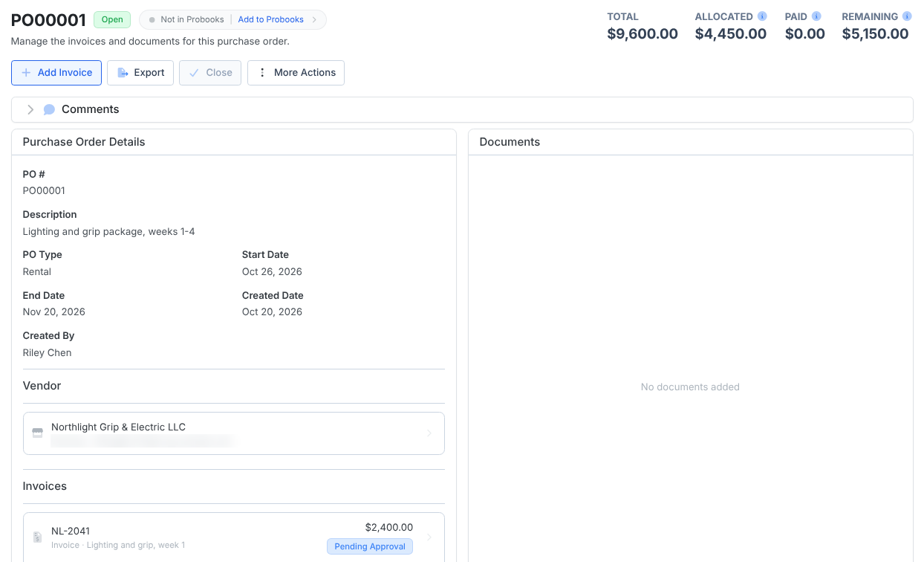The height and width of the screenshot is (562, 924).
Task: Click the export icon on the Export button
Action: pos(123,73)
